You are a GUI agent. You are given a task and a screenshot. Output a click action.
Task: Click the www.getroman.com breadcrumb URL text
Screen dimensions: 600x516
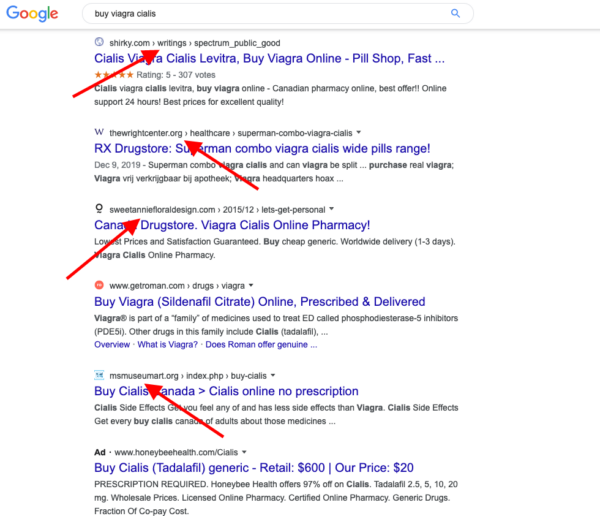coord(177,286)
